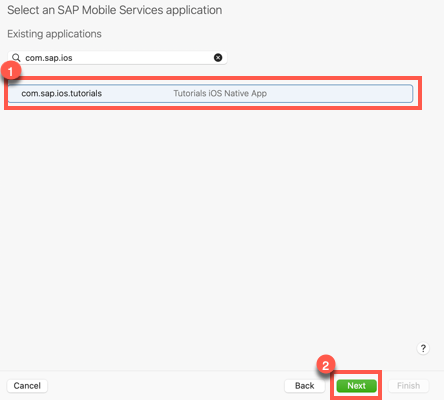
Task: Click the Finish button
Action: tap(408, 386)
